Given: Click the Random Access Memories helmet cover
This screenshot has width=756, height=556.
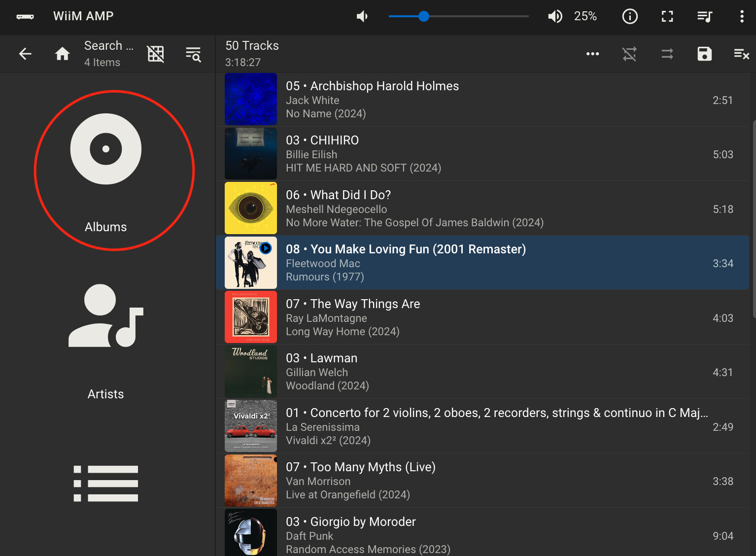Looking at the screenshot, I should [x=251, y=532].
